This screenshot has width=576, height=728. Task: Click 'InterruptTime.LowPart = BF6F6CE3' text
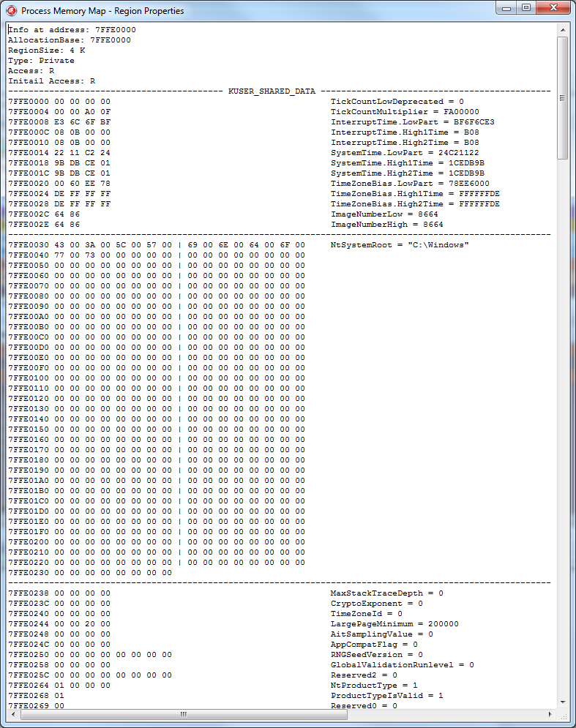[x=413, y=121]
